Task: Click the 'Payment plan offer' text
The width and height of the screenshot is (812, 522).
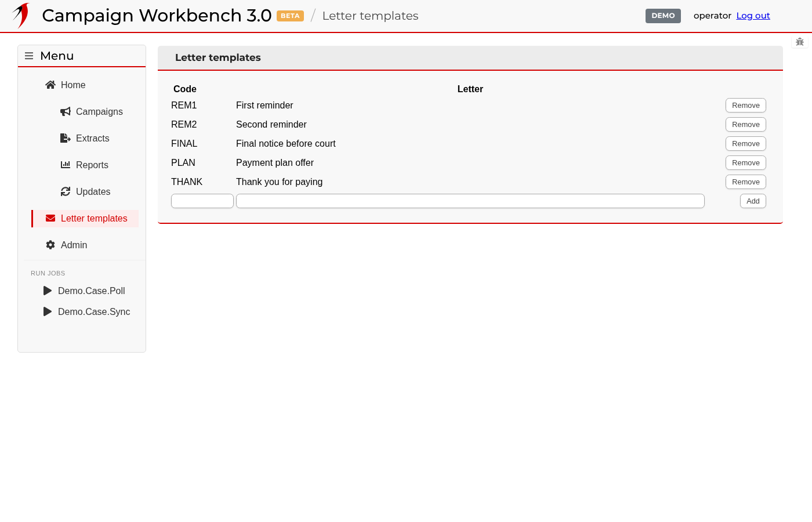Action: point(275,163)
